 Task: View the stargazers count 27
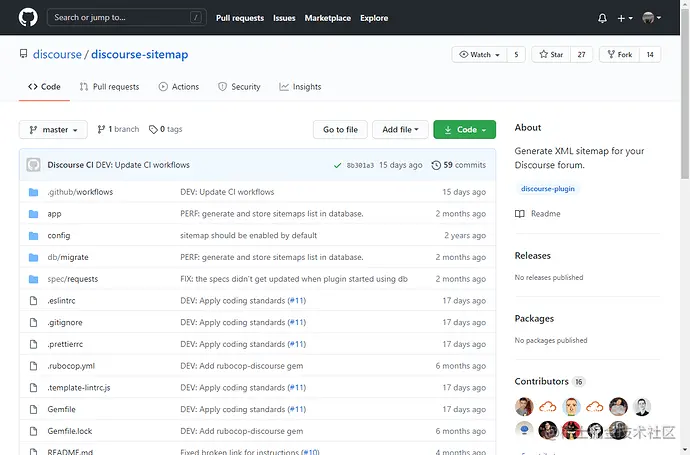pos(581,55)
